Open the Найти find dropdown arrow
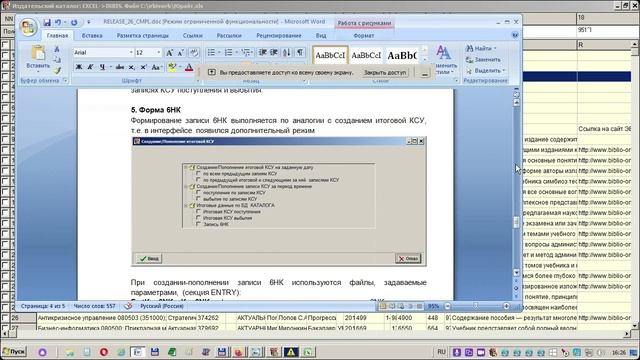The image size is (640, 360). click(496, 49)
